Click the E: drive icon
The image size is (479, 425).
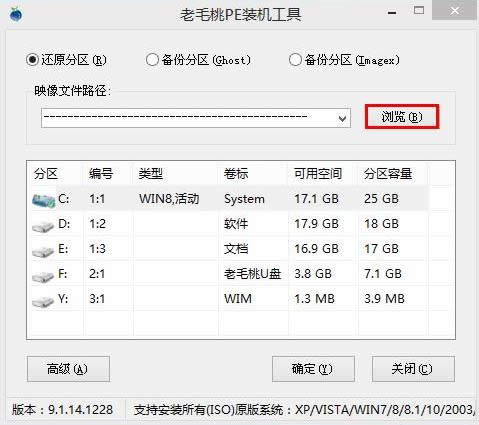click(43, 251)
